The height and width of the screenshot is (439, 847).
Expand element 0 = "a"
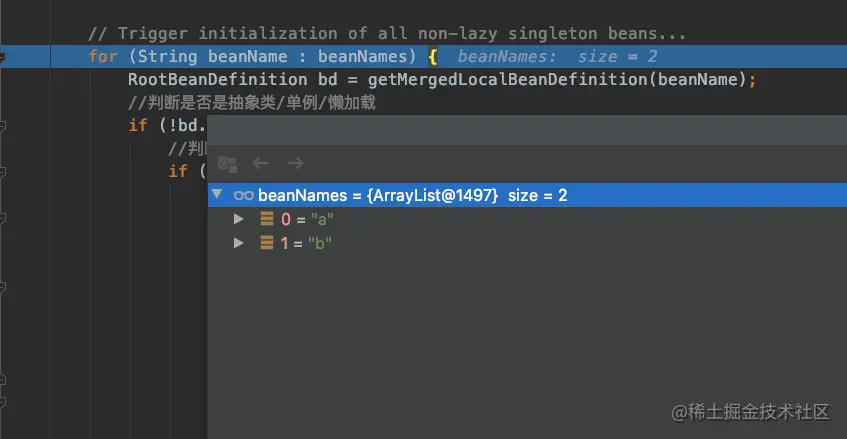pos(238,219)
